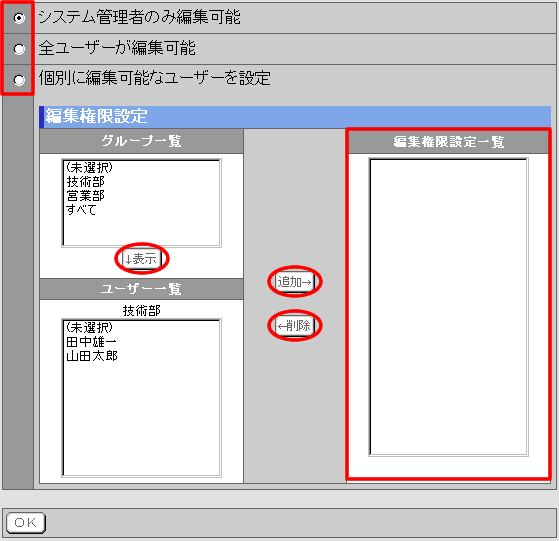
Task: Click the ユーザー一覧 column header
Action: 142,289
